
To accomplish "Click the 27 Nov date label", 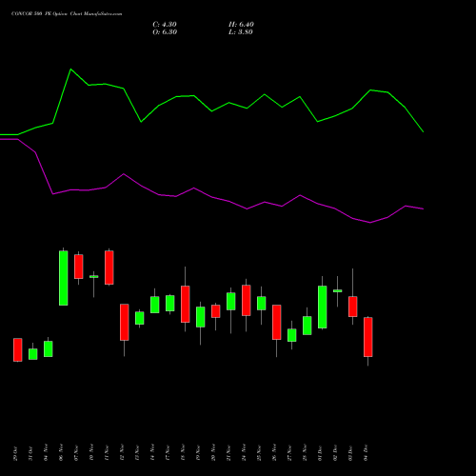I will tap(289, 452).
